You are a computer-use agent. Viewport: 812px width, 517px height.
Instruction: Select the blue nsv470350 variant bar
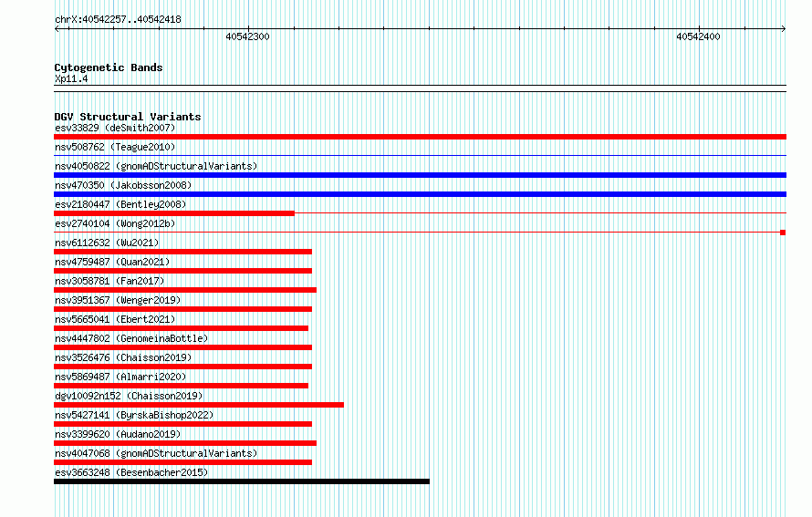click(x=420, y=194)
